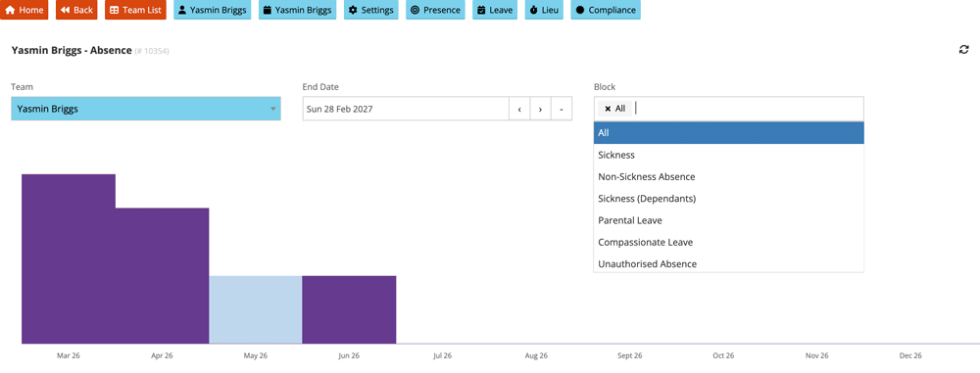This screenshot has height=373, width=980.
Task: Open Yasmin Briggs calendar button
Action: tap(298, 10)
